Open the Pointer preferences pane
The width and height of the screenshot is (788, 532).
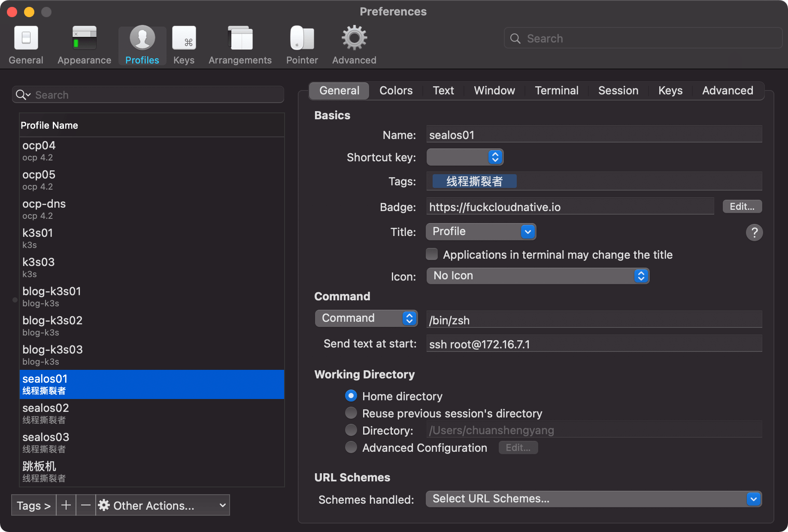click(302, 44)
